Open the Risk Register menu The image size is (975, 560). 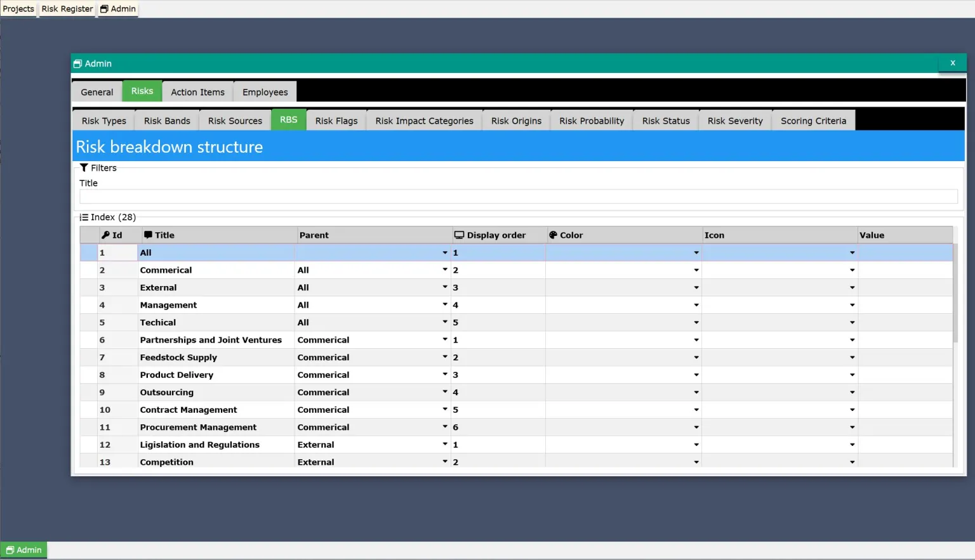click(x=67, y=9)
